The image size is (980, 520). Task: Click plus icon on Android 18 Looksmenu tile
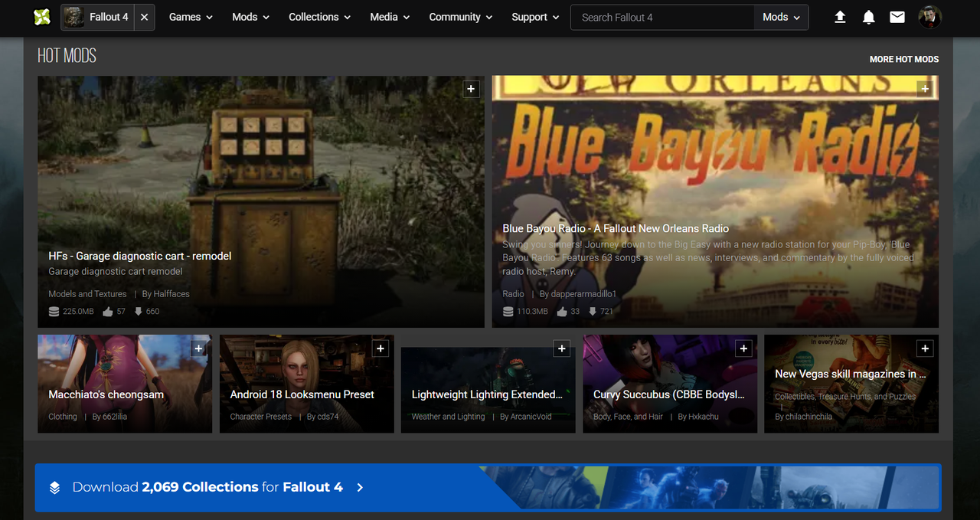click(380, 348)
